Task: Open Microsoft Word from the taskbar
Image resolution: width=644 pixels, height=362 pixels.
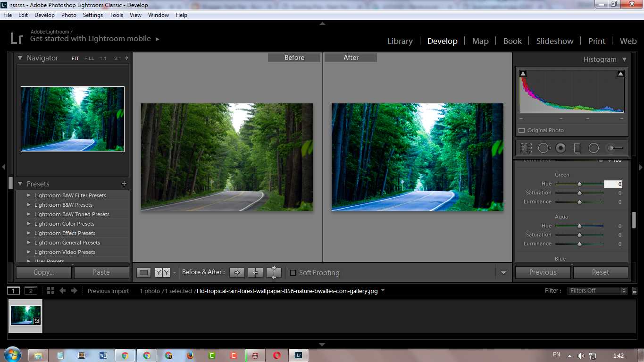Action: click(103, 355)
